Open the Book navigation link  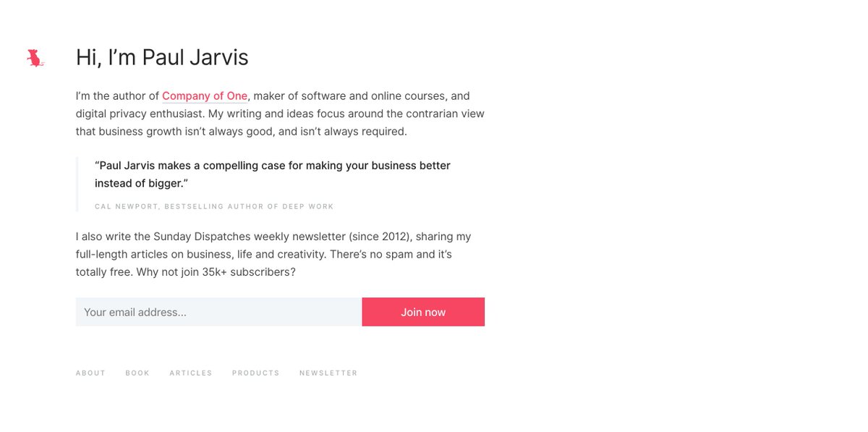point(137,373)
